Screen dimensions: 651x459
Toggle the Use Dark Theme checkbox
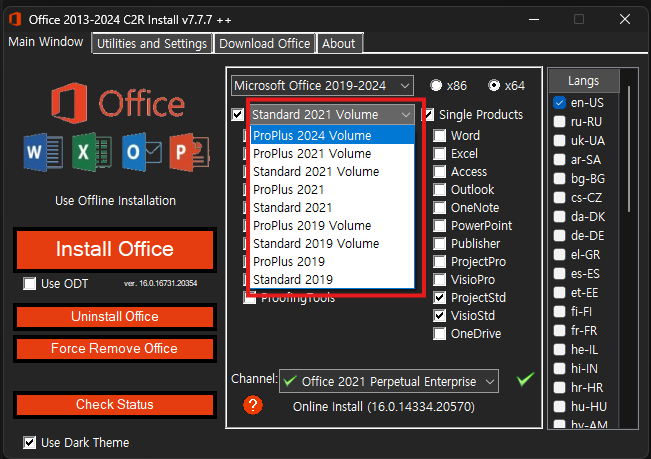(x=29, y=442)
